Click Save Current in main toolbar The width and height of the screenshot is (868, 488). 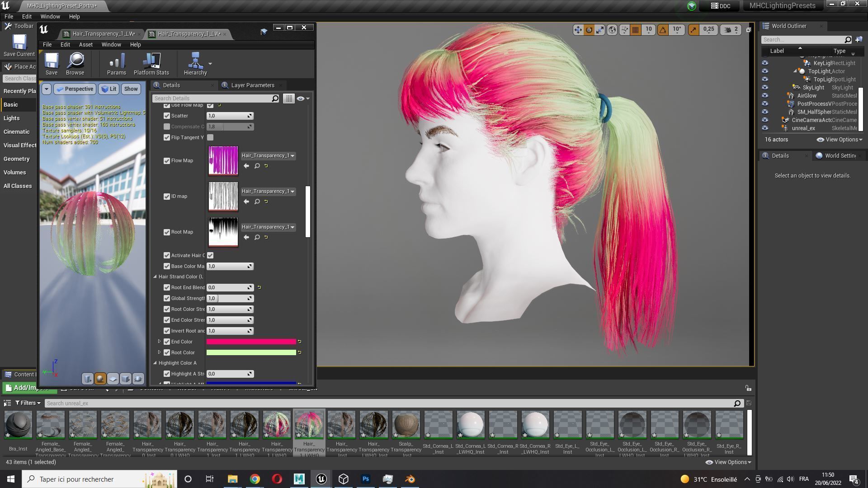[19, 46]
